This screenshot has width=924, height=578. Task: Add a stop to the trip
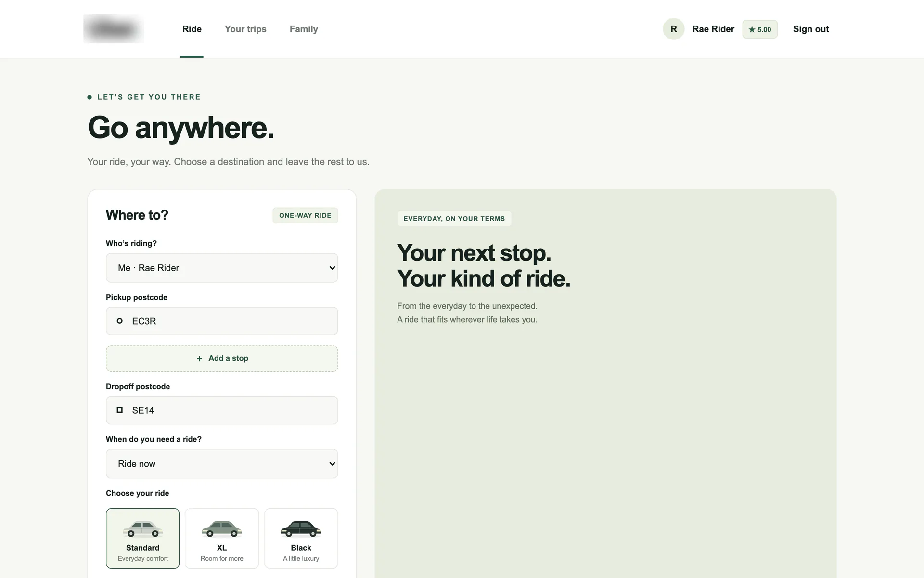(x=222, y=358)
